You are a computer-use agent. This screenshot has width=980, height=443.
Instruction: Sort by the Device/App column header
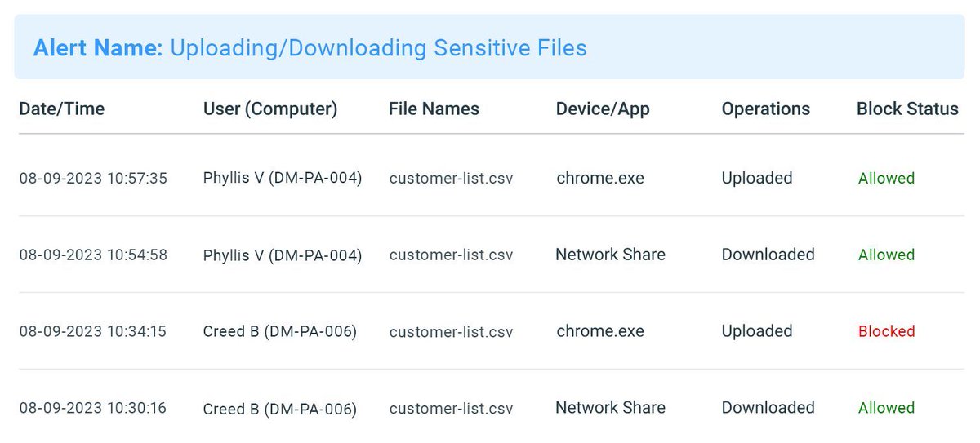(603, 109)
